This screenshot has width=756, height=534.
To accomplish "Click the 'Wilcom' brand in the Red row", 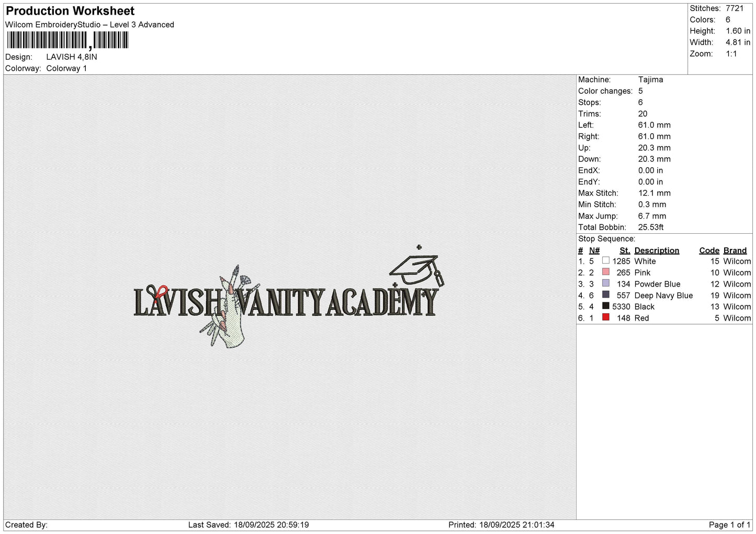I will 737,319.
